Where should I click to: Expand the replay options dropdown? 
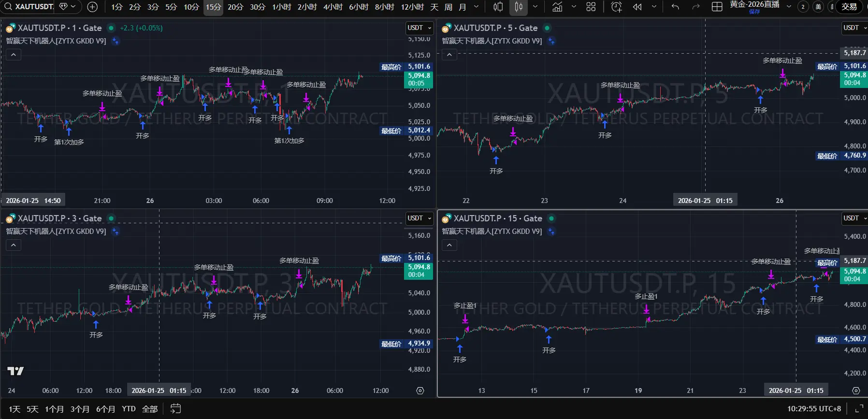[654, 7]
